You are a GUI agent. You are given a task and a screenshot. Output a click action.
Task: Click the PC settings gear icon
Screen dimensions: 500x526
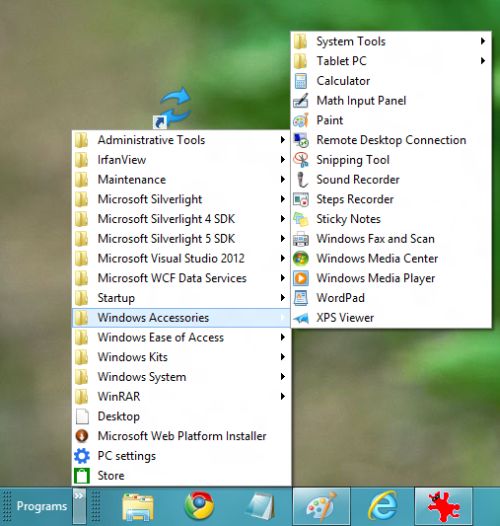tap(82, 456)
